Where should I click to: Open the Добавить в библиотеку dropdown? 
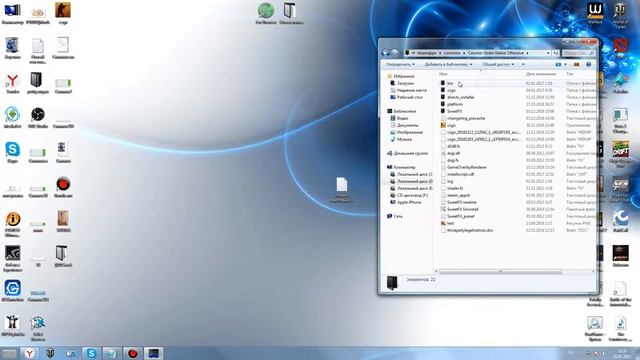click(x=448, y=64)
